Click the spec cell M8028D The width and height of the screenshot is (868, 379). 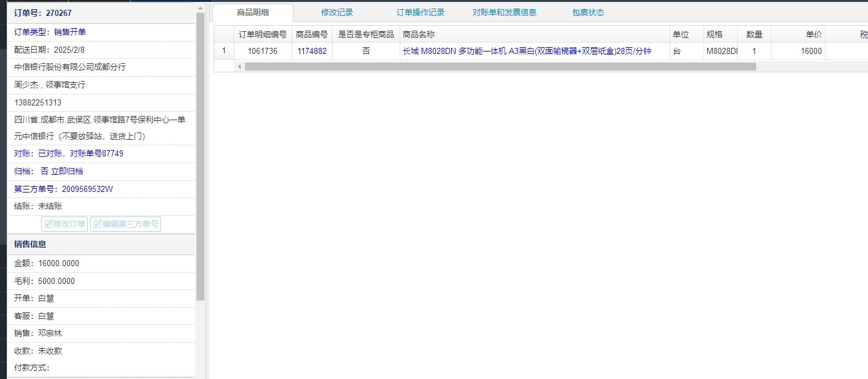(x=721, y=52)
